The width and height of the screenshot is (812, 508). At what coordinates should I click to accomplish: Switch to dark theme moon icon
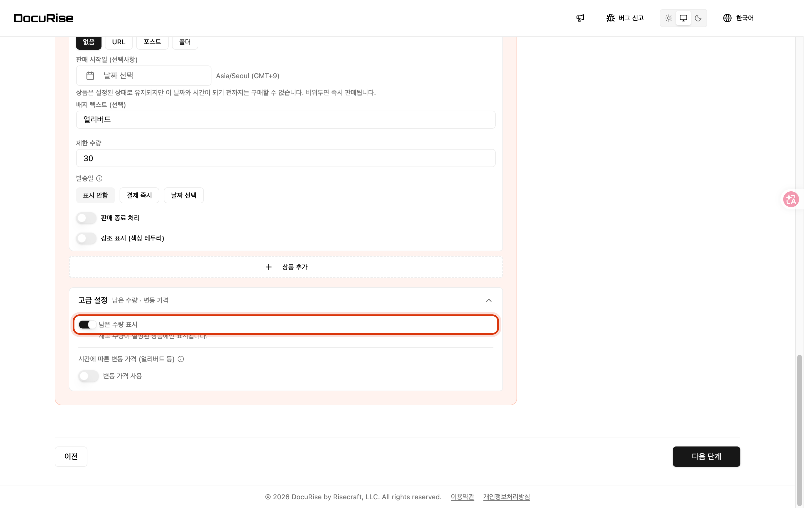(698, 18)
